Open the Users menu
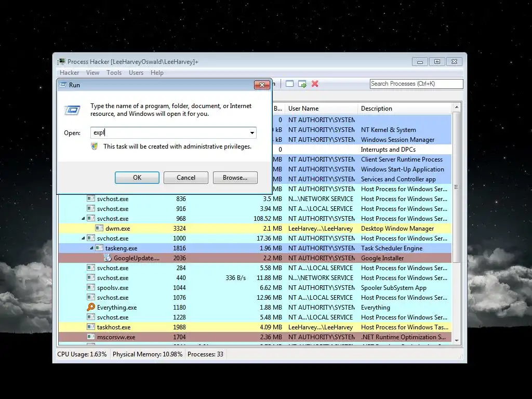Image resolution: width=532 pixels, height=399 pixels. pyautogui.click(x=136, y=73)
